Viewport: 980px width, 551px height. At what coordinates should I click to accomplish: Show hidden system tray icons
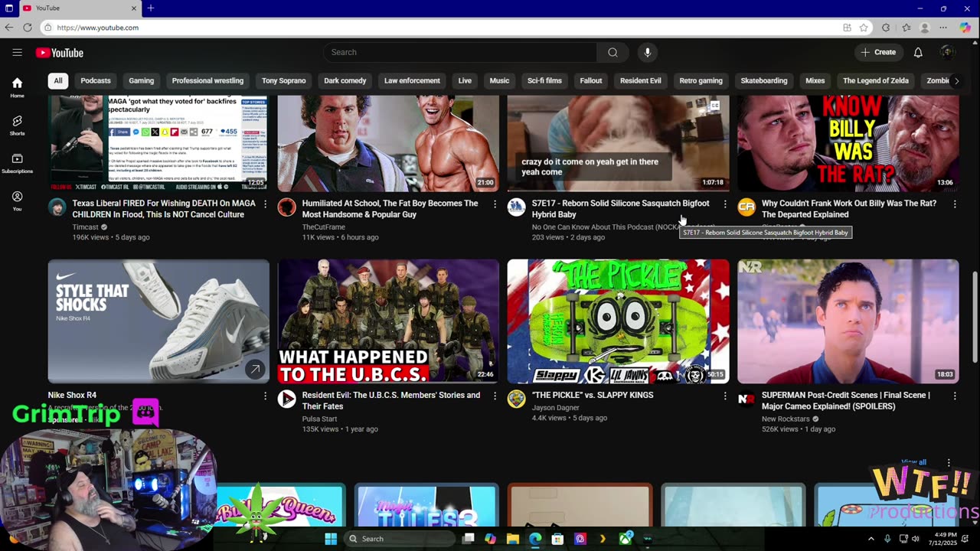871,539
